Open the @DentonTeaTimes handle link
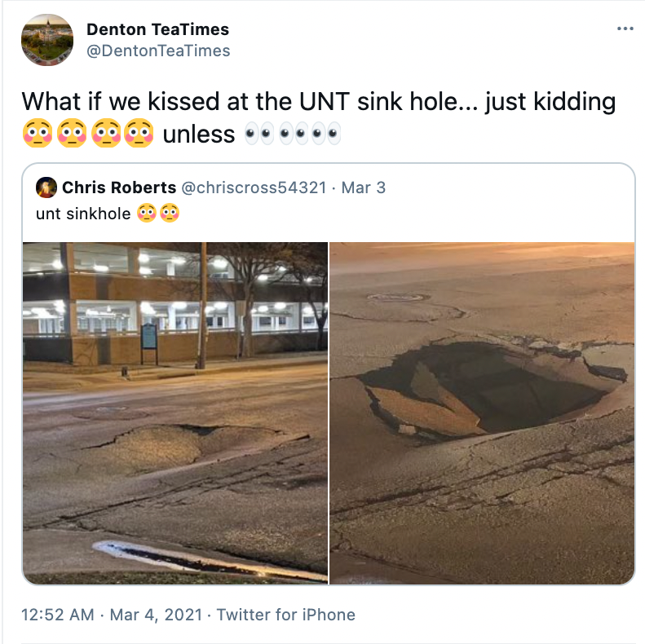The image size is (645, 644). pos(158,51)
